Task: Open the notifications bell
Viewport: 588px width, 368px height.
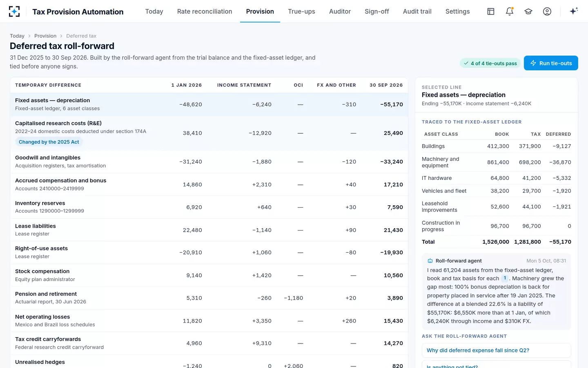Action: point(510,11)
